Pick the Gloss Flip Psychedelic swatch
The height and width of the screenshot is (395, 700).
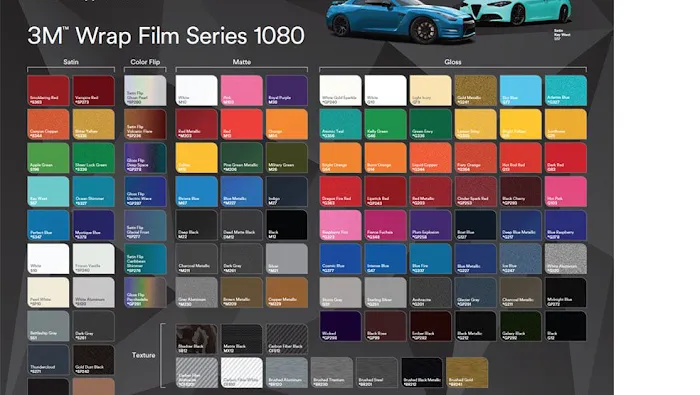tap(145, 292)
